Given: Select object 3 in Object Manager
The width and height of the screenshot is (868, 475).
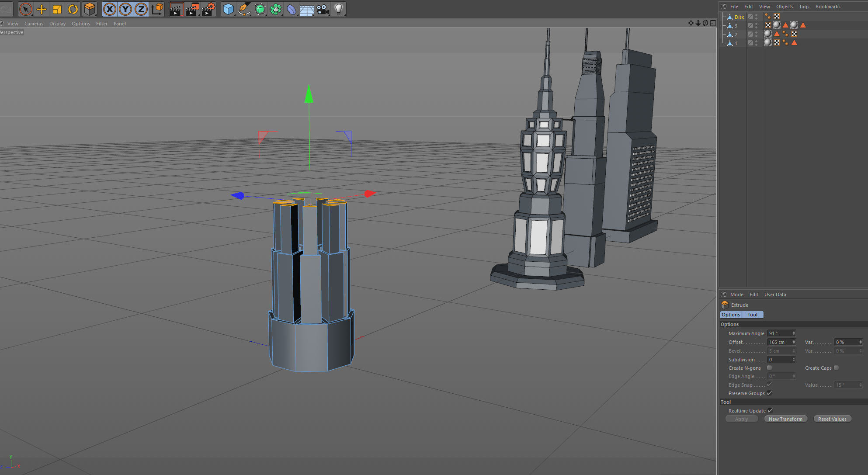Looking at the screenshot, I should click(x=736, y=26).
